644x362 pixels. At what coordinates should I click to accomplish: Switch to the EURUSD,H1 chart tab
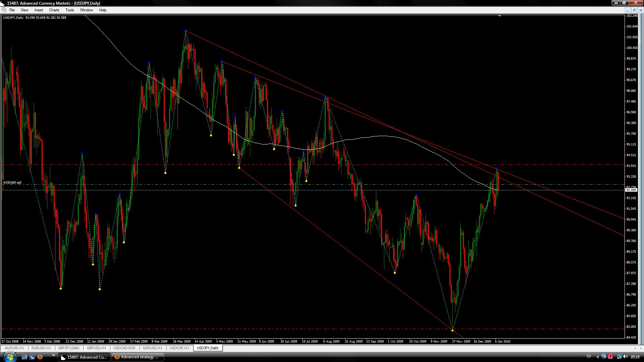pyautogui.click(x=41, y=348)
